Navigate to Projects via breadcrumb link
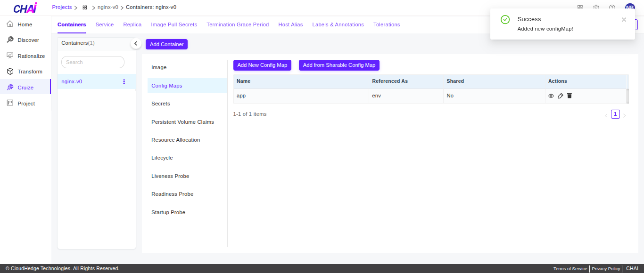The image size is (644, 273). pos(62,7)
